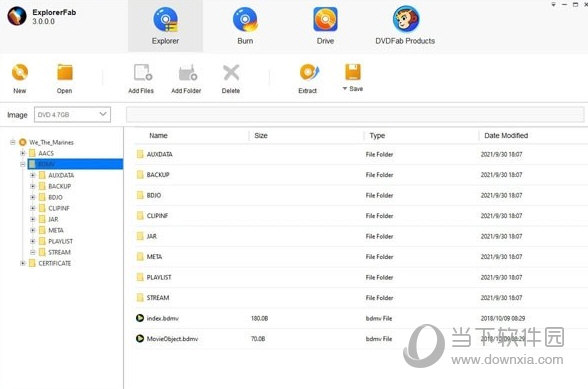Click PLAYLIST folder icon in file list
The image size is (588, 389).
140,277
